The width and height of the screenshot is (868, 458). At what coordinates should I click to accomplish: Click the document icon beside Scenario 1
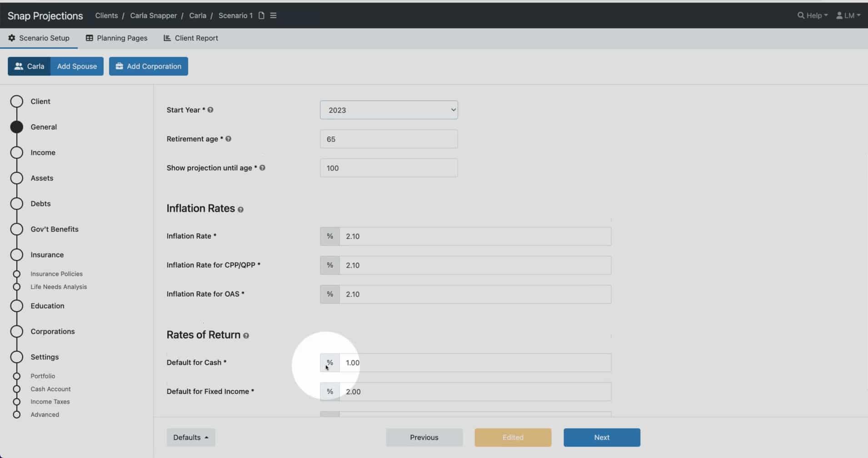[x=261, y=15]
